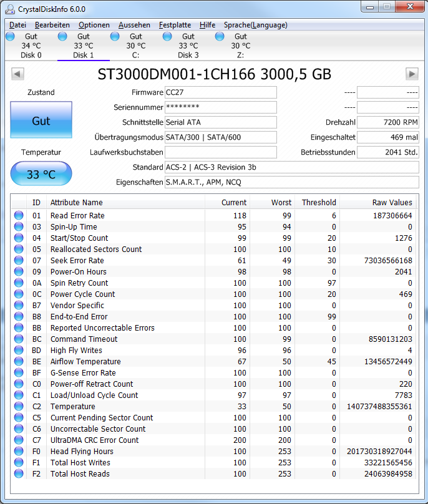The image size is (428, 504).
Task: Select the Z: drive tab
Action: click(241, 46)
